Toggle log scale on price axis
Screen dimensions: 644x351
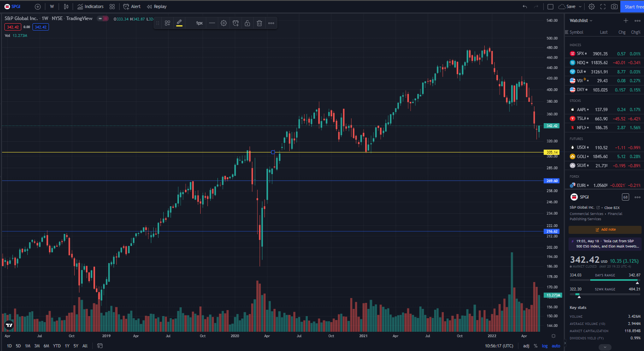coord(544,346)
